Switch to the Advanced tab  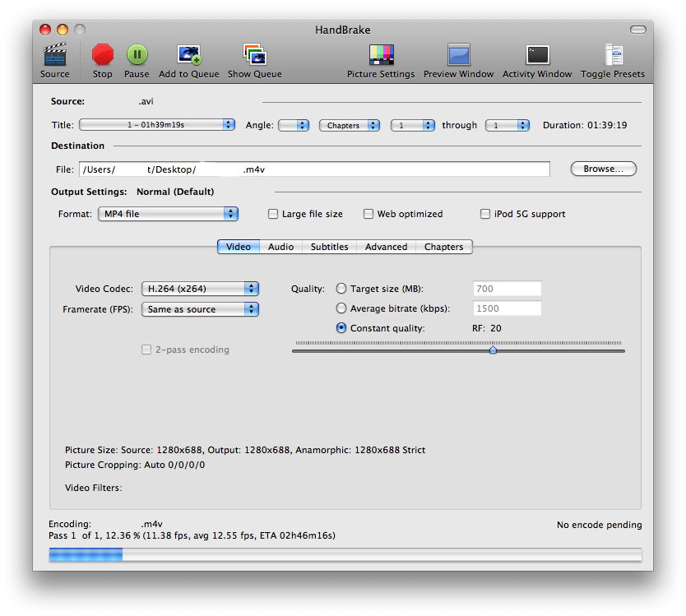click(x=387, y=247)
